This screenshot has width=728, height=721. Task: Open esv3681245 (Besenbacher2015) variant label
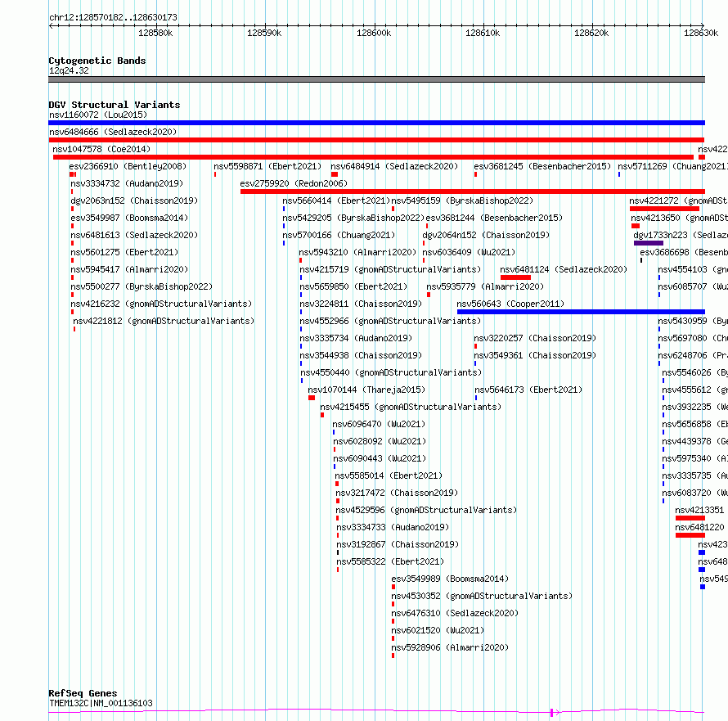point(542,166)
